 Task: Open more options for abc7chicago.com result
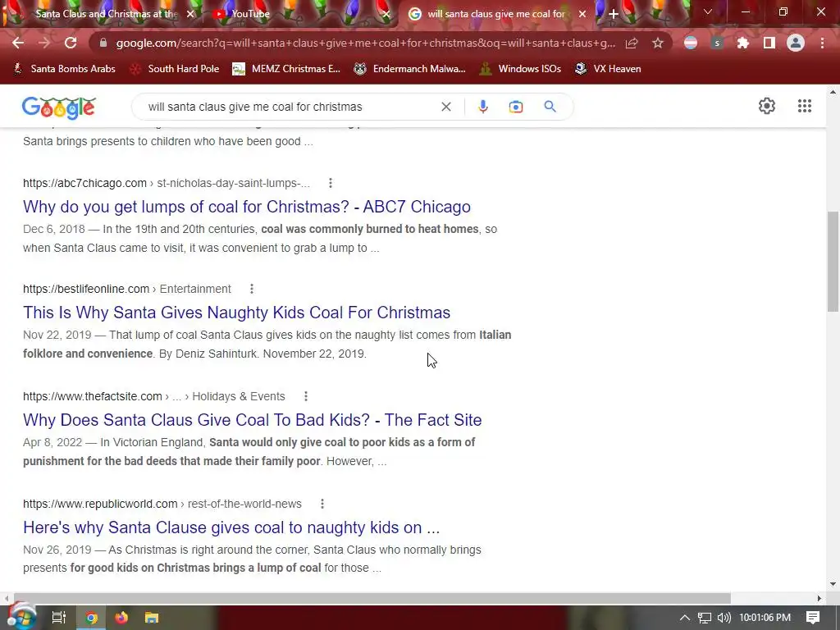click(x=331, y=183)
